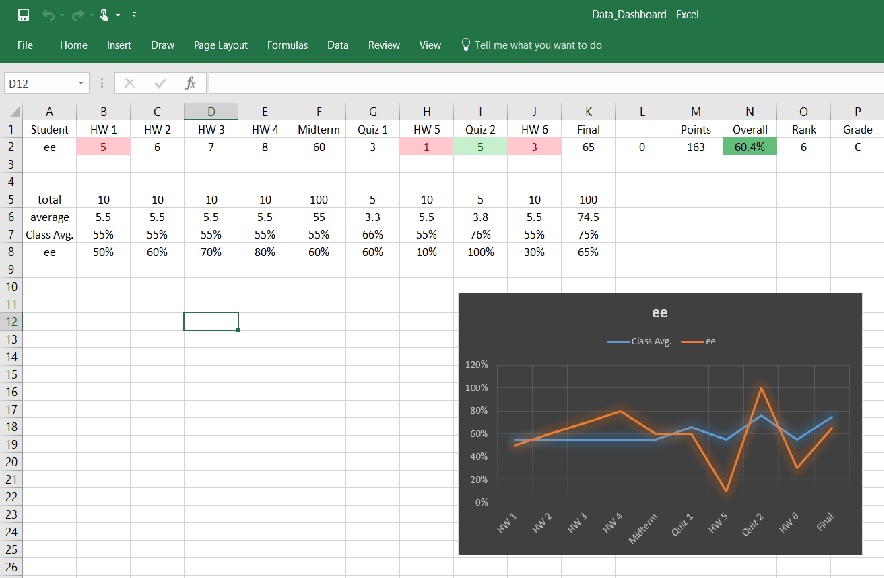This screenshot has width=884, height=578.
Task: Click the Save icon in quick access toolbar
Action: 23,15
